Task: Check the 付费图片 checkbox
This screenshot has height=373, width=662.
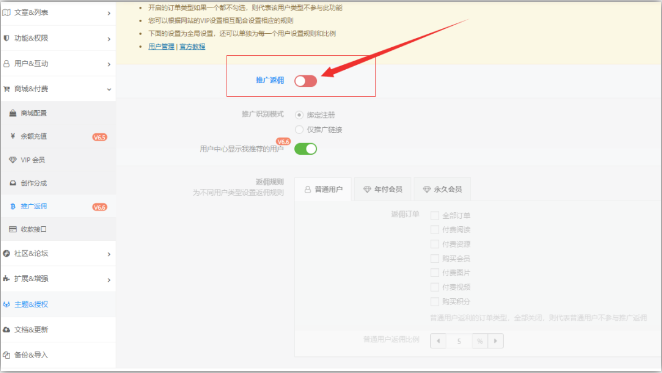Action: 434,272
